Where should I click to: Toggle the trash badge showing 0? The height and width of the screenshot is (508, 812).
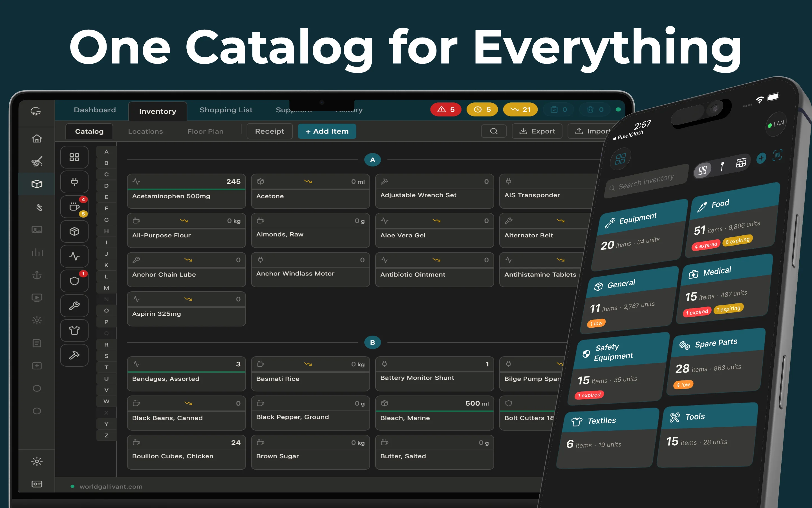[595, 110]
